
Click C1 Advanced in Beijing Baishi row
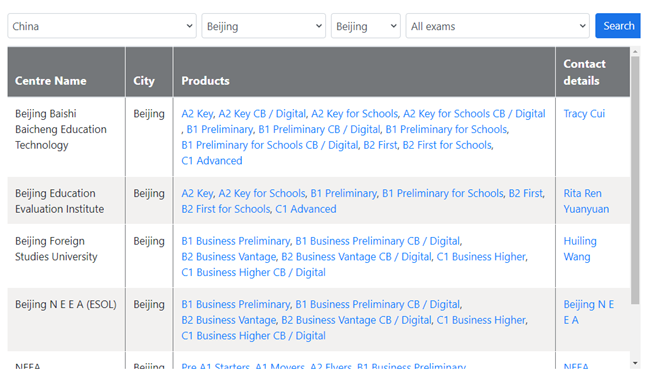[x=212, y=161]
